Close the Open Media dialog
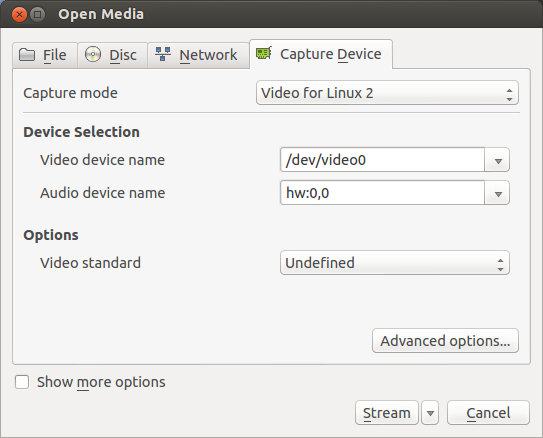The height and width of the screenshot is (438, 543). 19,15
